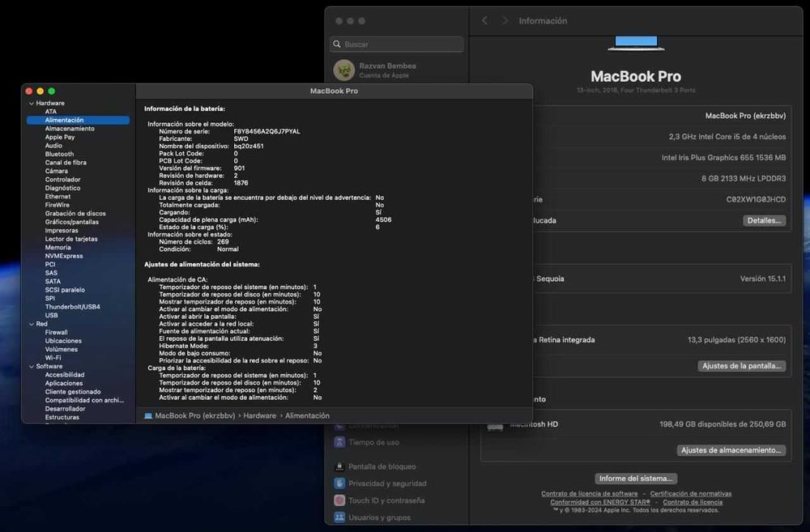This screenshot has width=810, height=532.
Task: Open Ajustes de almacenamiento...
Action: pyautogui.click(x=731, y=450)
